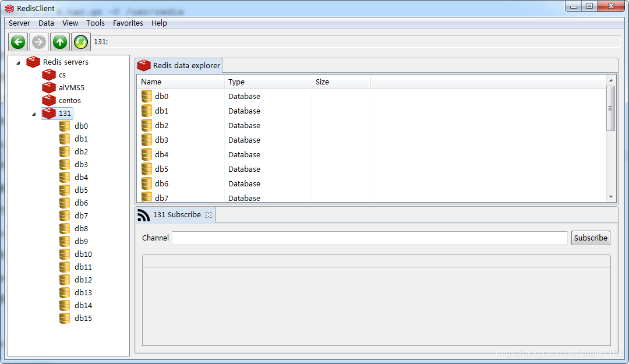Image resolution: width=629 pixels, height=364 pixels.
Task: Select db2 row in data explorer
Action: point(372,125)
